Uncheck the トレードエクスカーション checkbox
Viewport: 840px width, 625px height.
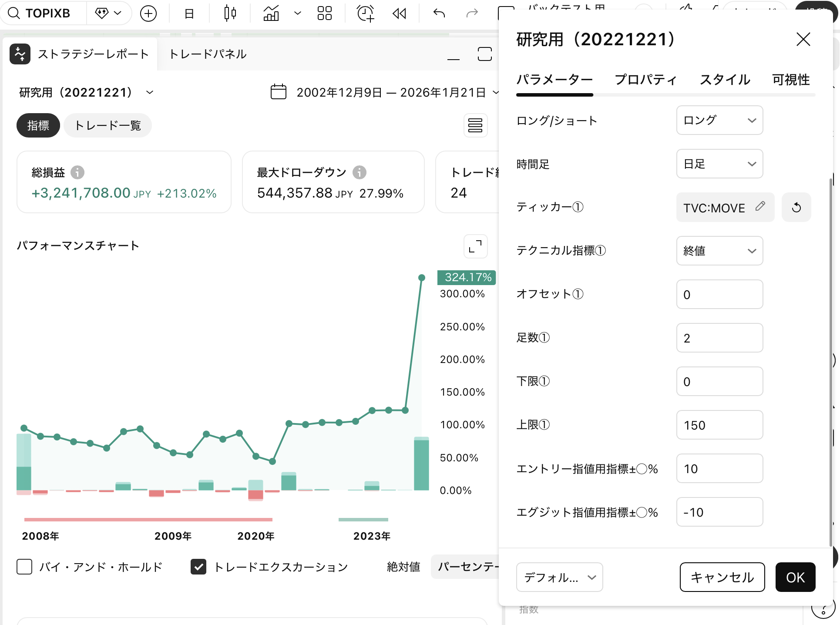(198, 567)
